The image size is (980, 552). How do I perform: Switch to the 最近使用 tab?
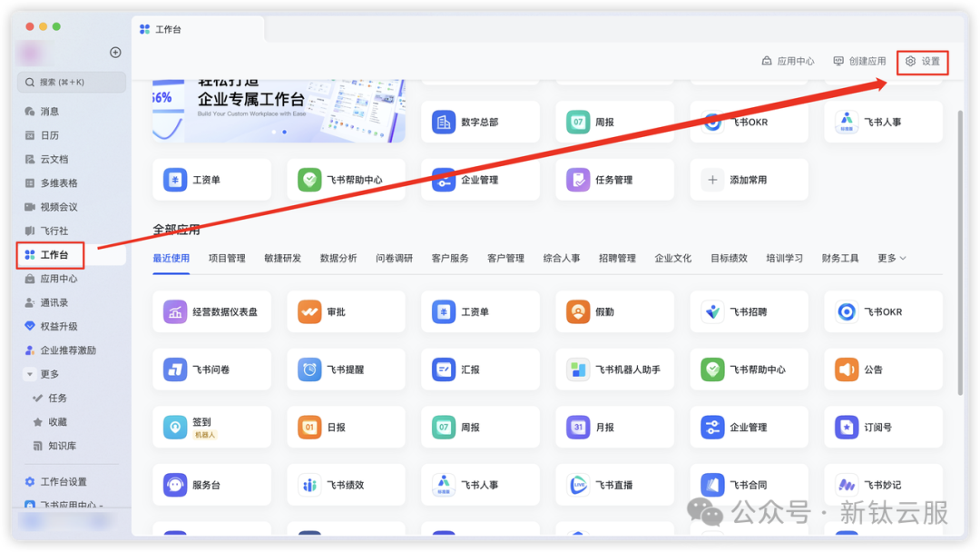171,258
